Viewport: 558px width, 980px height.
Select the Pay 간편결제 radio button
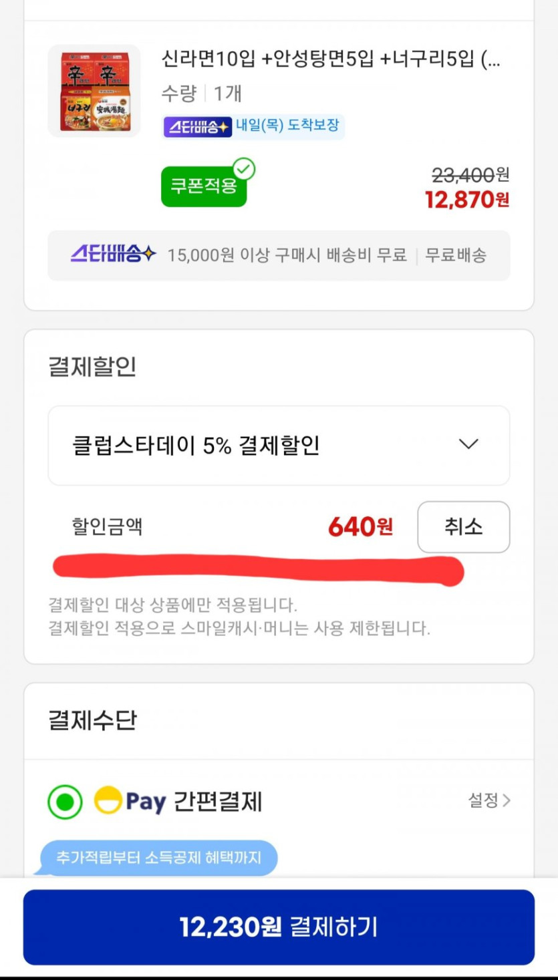click(x=65, y=802)
